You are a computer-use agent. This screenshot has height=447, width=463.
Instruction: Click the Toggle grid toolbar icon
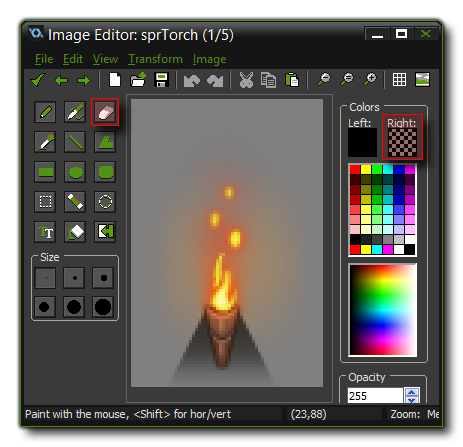point(399,80)
